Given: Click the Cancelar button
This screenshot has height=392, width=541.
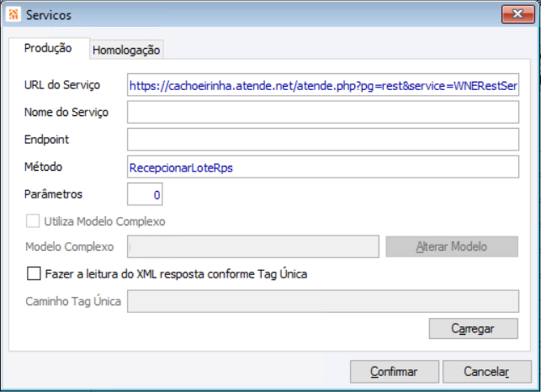Looking at the screenshot, I should [486, 372].
